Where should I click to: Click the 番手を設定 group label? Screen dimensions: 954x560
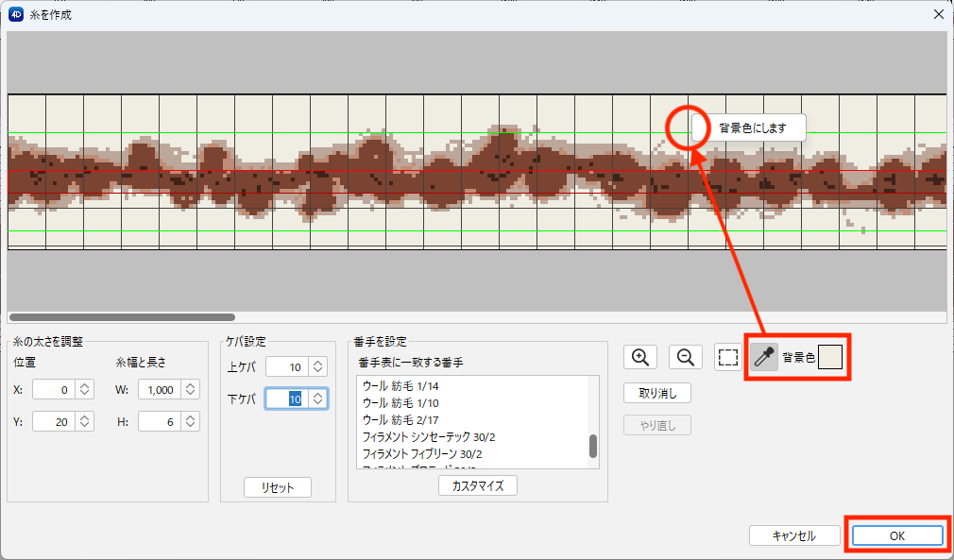pyautogui.click(x=381, y=342)
